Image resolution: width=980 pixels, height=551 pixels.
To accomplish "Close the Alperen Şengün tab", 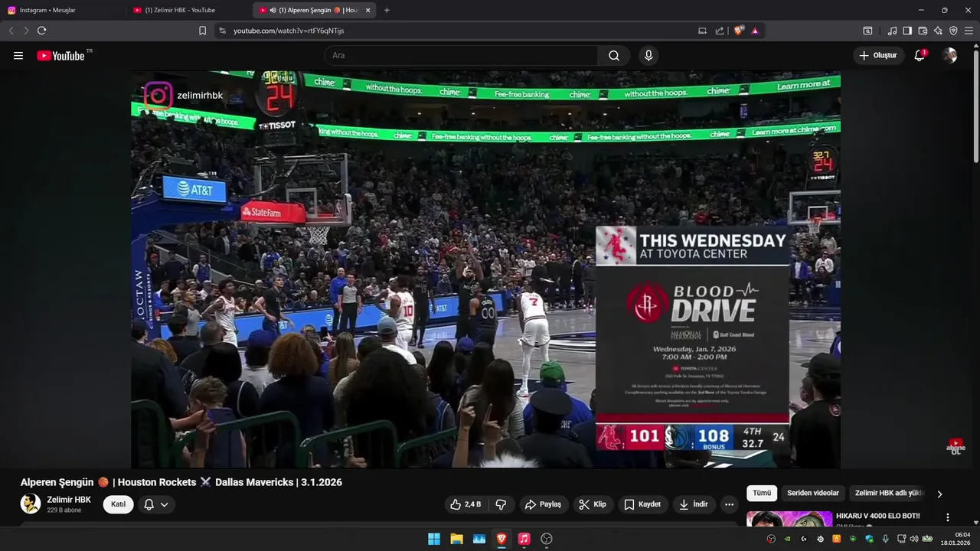I will [368, 10].
